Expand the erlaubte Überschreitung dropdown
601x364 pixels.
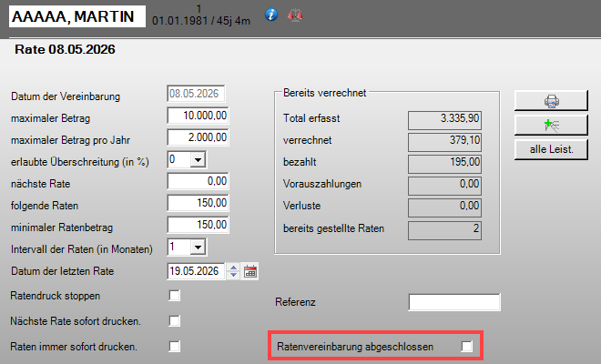[199, 159]
